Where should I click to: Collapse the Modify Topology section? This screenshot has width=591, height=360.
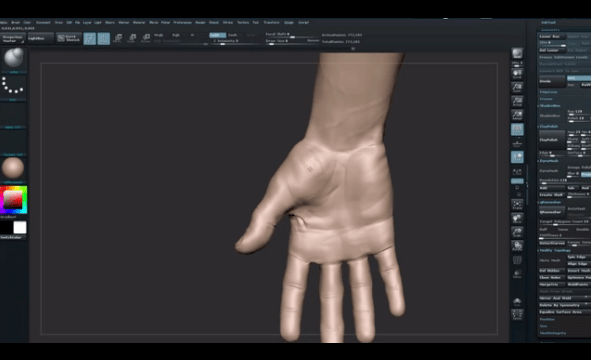click(555, 250)
